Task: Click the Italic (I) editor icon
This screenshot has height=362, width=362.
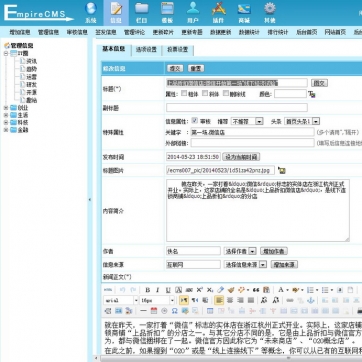Action: pos(158,290)
